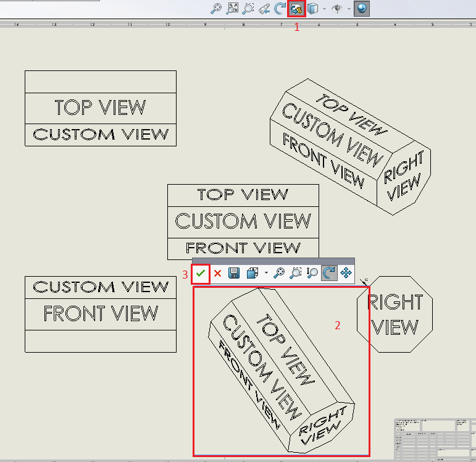Image resolution: width=476 pixels, height=462 pixels.
Task: Click Zoom to Fit in popup toolbar
Action: [x=279, y=273]
